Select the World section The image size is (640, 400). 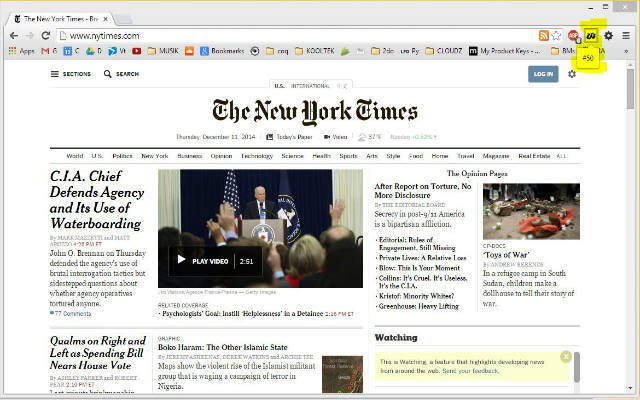pyautogui.click(x=75, y=156)
